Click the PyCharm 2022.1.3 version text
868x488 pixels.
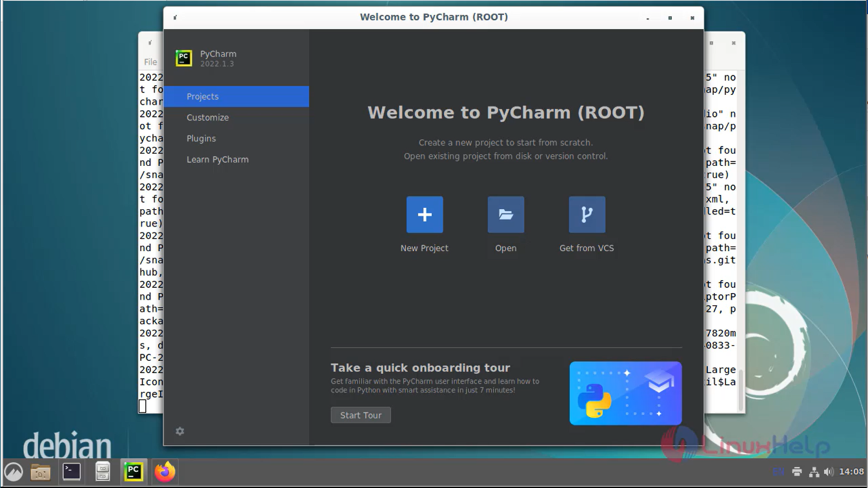point(217,64)
